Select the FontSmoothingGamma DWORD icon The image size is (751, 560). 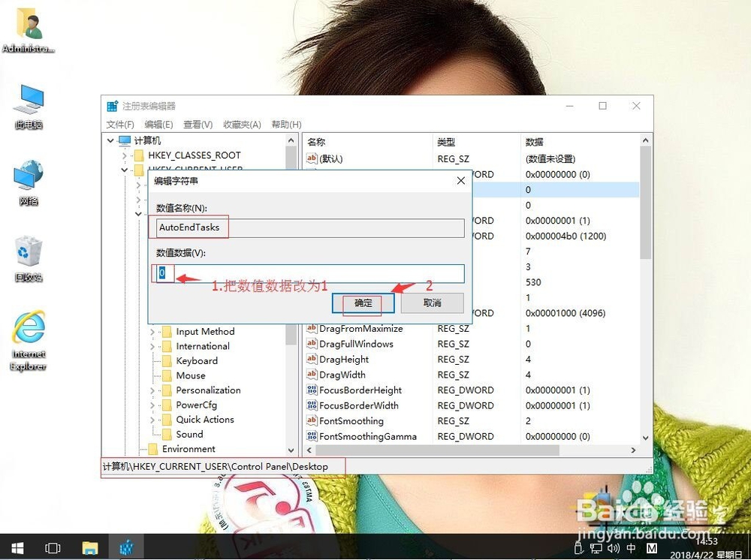pos(312,436)
